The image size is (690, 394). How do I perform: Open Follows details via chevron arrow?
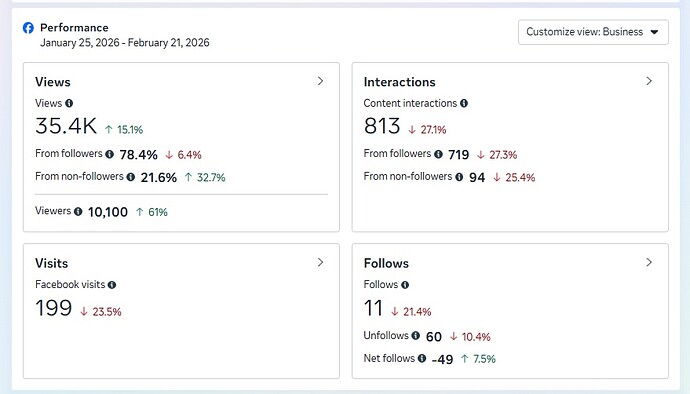coord(649,262)
